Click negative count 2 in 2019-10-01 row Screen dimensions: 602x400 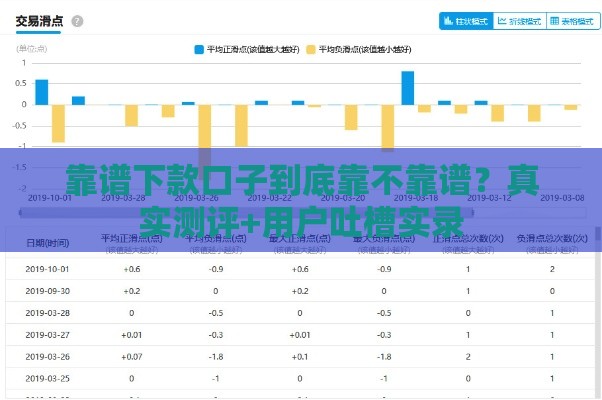[552, 269]
